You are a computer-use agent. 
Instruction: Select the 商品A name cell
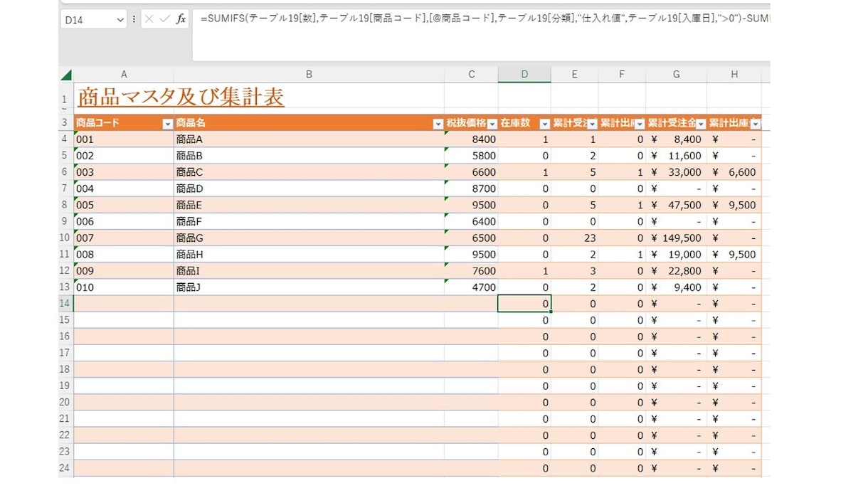pos(309,139)
